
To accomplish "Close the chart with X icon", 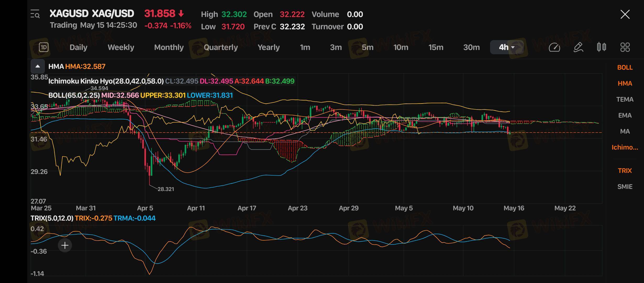I will 625,14.
